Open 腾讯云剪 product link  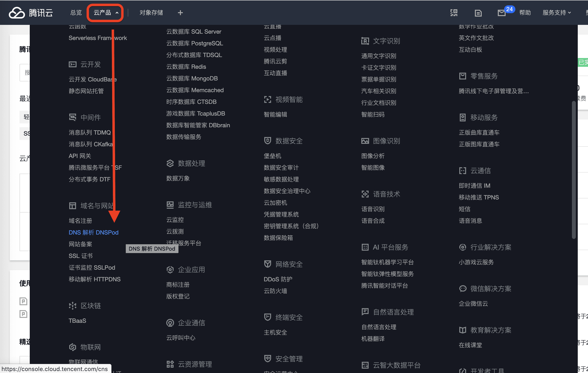tap(275, 61)
